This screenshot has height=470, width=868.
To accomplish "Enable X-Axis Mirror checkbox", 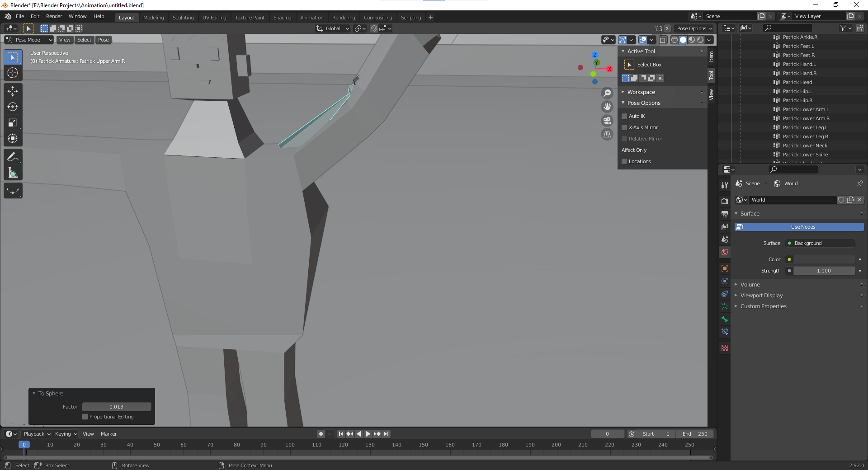I will (x=624, y=127).
